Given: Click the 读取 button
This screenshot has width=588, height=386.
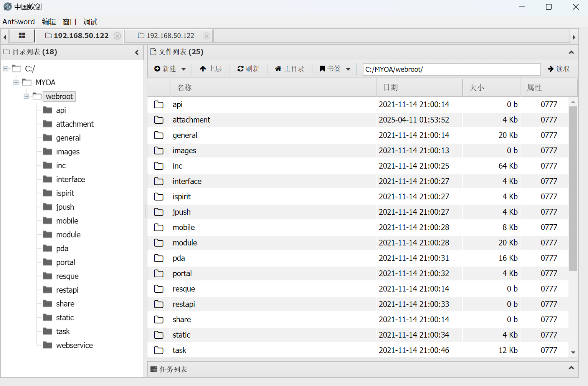Looking at the screenshot, I should tap(558, 69).
